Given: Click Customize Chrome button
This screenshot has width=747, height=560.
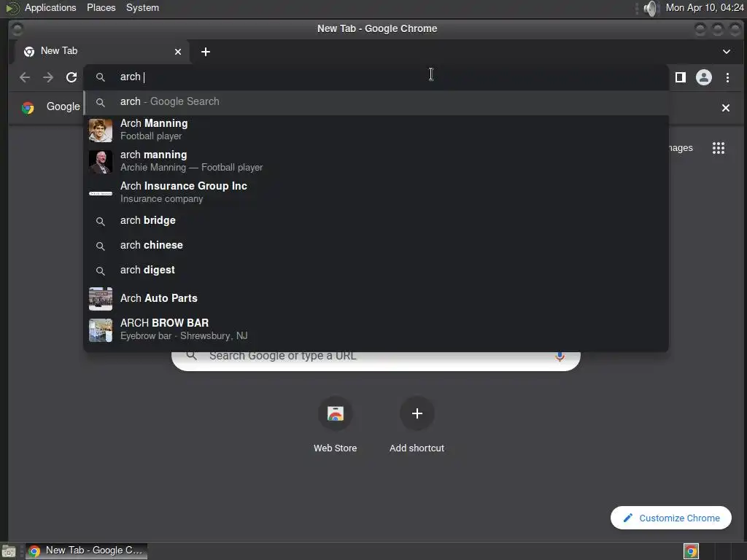Looking at the screenshot, I should [x=671, y=518].
